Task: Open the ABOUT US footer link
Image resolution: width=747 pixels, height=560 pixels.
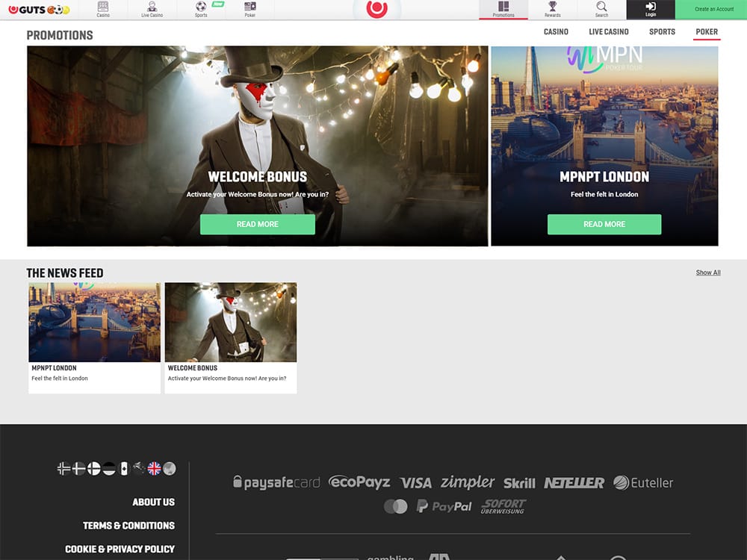Action: point(153,502)
